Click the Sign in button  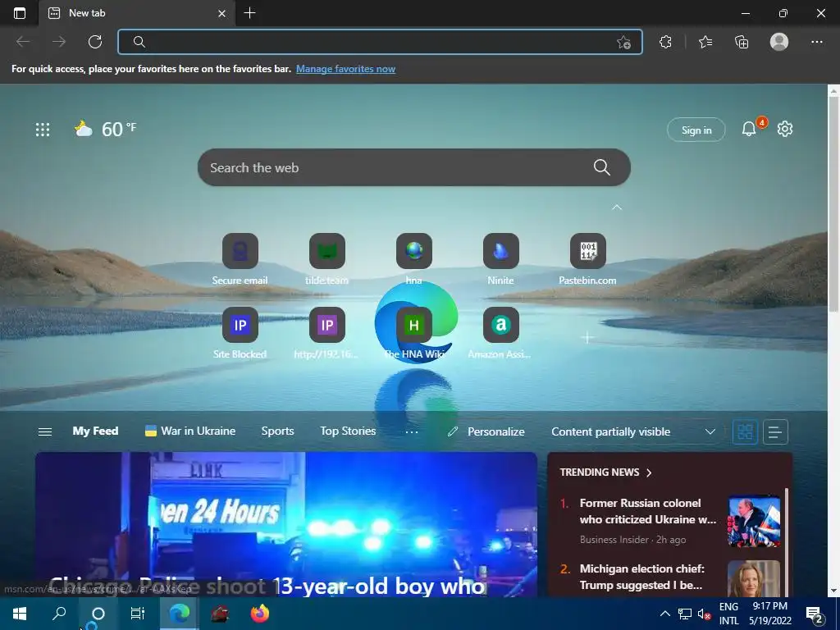pos(696,130)
